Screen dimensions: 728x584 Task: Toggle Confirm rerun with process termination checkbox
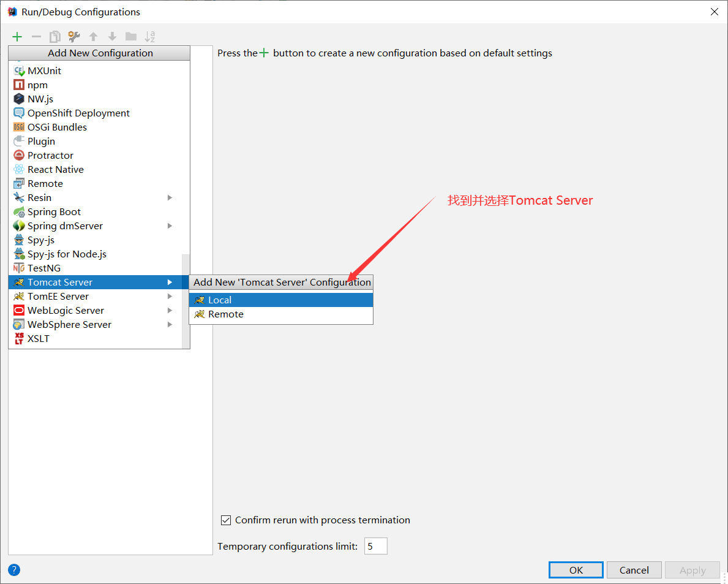(x=226, y=520)
